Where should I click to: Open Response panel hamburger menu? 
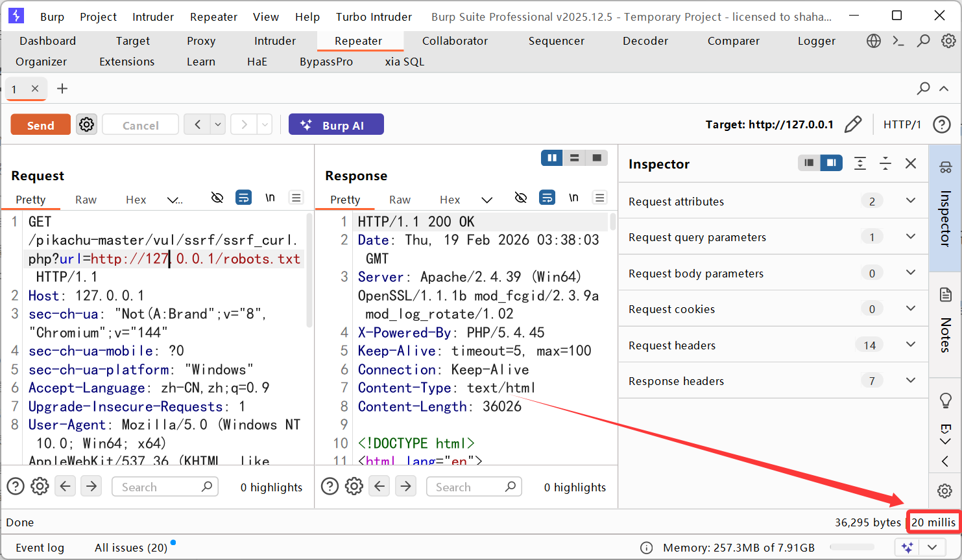[x=600, y=198]
